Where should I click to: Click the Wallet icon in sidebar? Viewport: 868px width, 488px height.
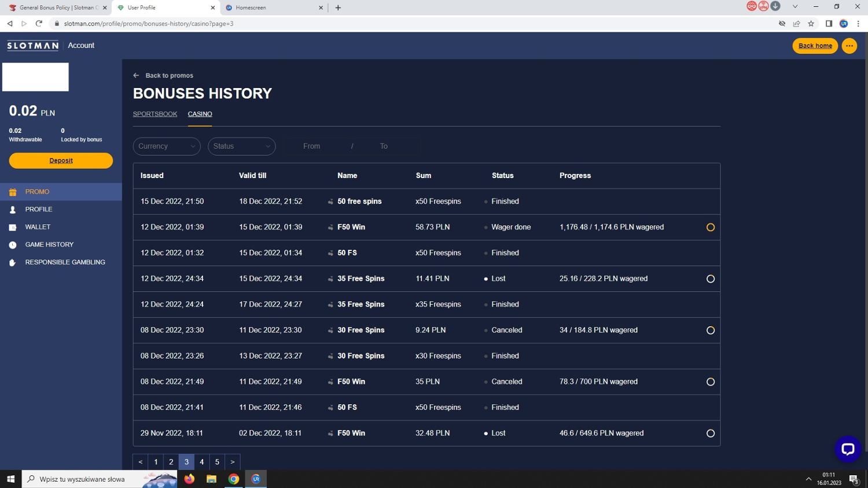13,227
